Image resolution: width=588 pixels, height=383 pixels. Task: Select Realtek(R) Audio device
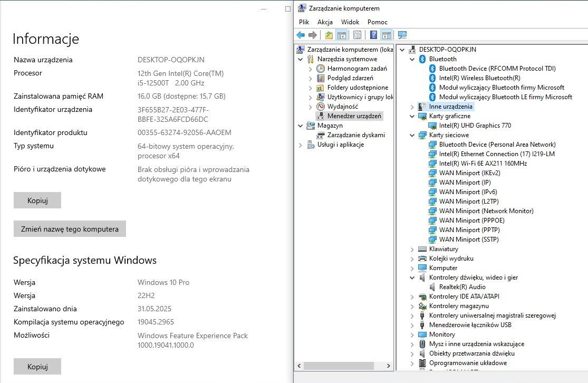coord(462,287)
